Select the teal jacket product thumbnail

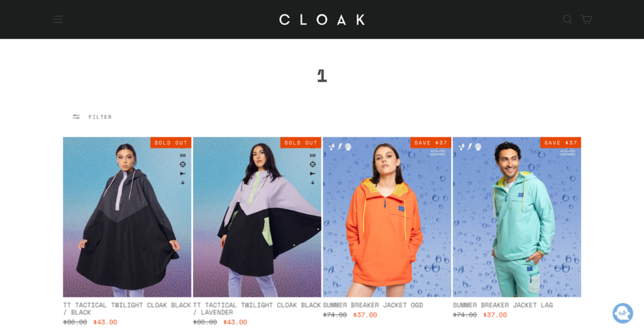click(517, 217)
